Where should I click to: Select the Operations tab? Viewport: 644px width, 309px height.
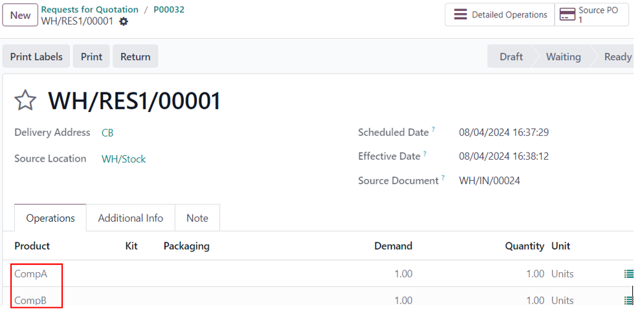point(50,218)
